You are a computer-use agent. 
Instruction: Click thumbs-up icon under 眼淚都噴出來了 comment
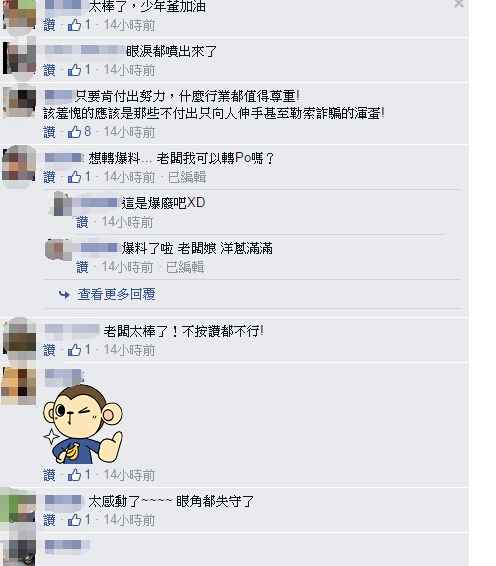[74, 70]
